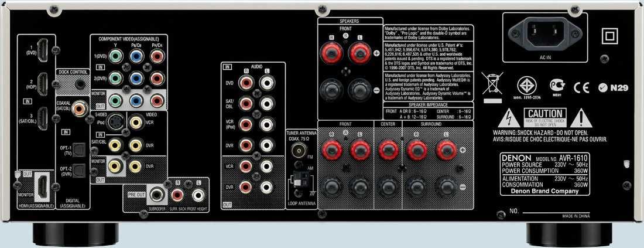Click the SURROUND left positive terminal
The height and width of the screenshot is (248, 644).
(446, 150)
